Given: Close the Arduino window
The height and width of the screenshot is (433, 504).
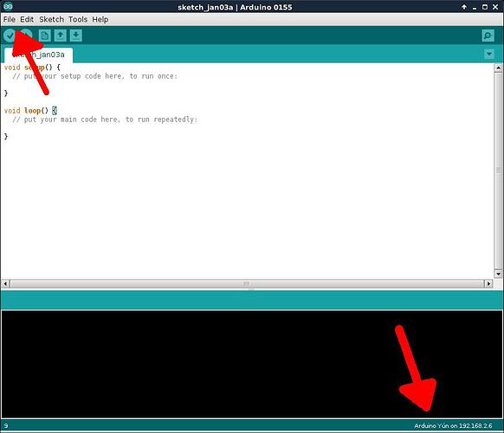Looking at the screenshot, I should tap(495, 7).
